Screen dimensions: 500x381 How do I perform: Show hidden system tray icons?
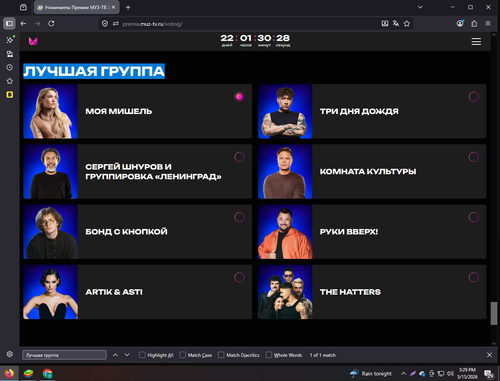tap(403, 373)
